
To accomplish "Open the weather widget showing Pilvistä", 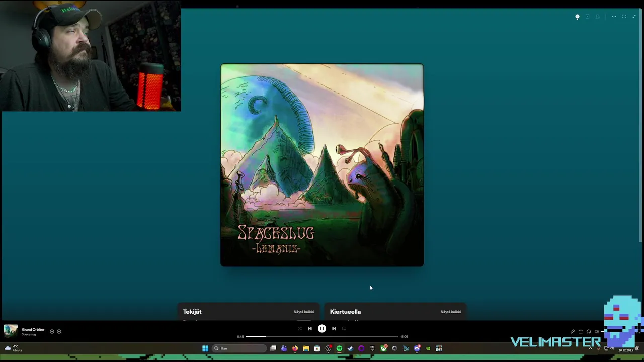I will pos(13,348).
